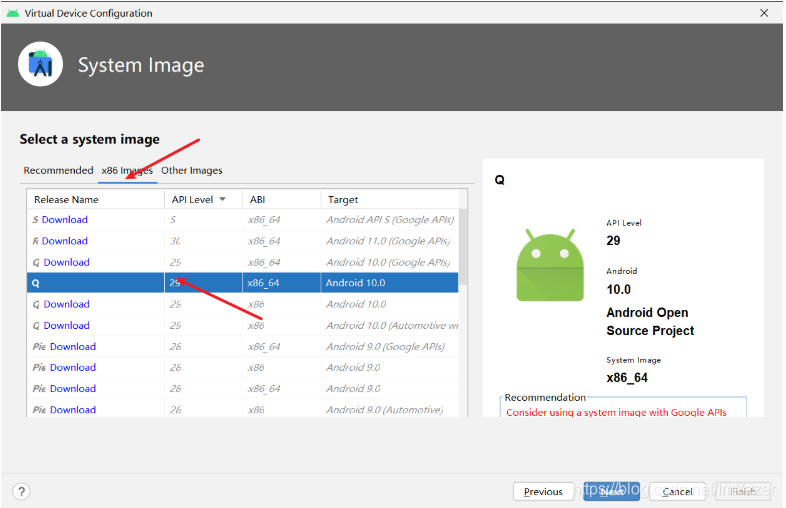Download the S x86_64 Google APIs image
This screenshot has height=508, width=786.
[x=65, y=220]
